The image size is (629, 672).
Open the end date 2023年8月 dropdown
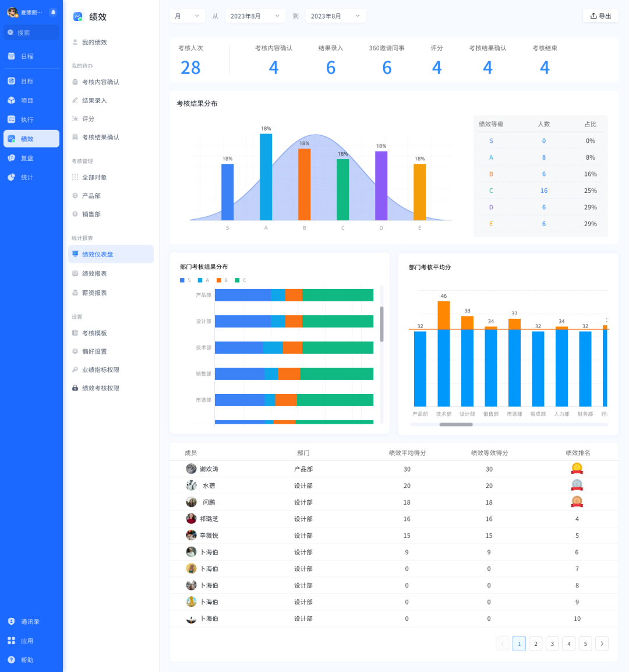(x=335, y=16)
